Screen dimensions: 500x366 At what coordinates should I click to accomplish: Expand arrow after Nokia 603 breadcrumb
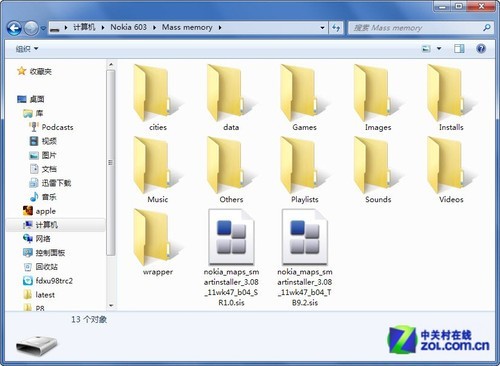pyautogui.click(x=154, y=28)
